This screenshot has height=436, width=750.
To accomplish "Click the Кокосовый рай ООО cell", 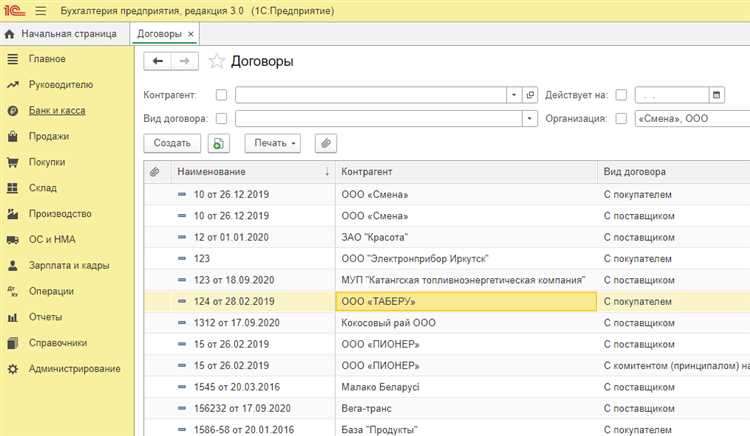I will point(466,323).
